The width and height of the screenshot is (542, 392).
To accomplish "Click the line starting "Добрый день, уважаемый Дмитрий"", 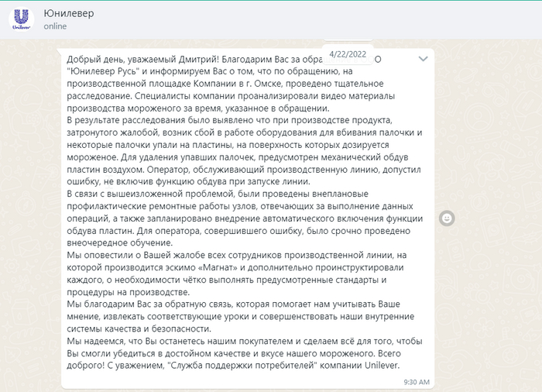I will pyautogui.click(x=224, y=60).
